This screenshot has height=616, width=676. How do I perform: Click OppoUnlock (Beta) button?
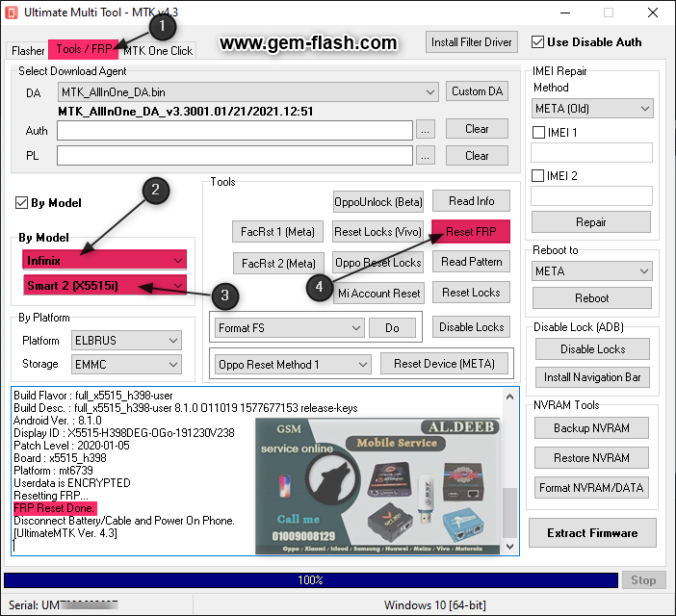(x=378, y=202)
